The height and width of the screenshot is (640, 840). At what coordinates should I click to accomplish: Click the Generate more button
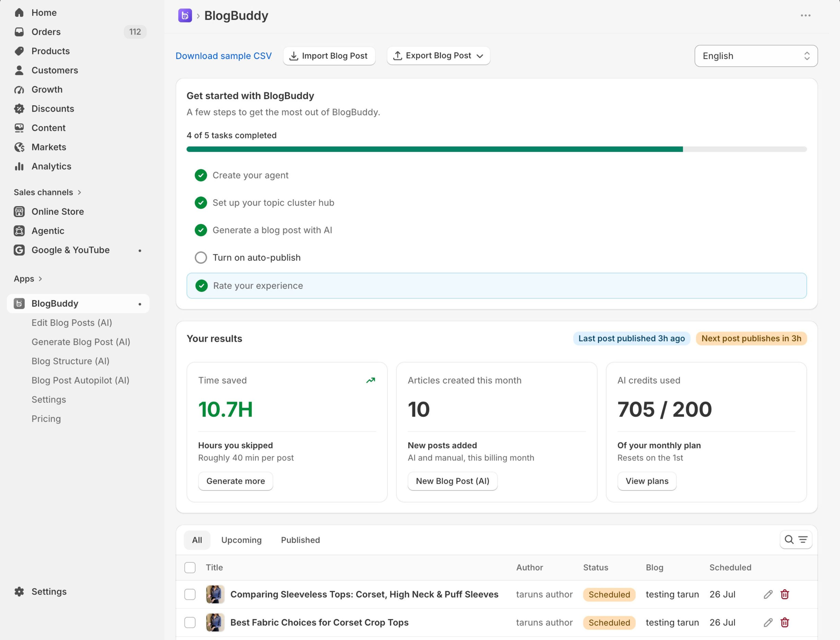[x=235, y=481]
